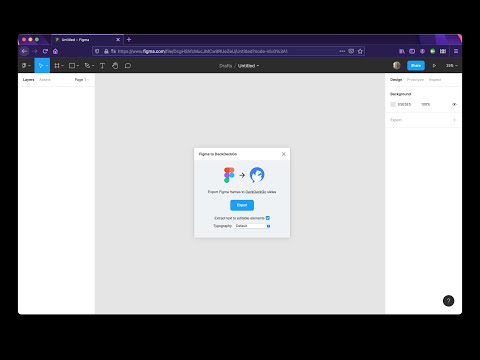Switch to the Layers tab

[28, 80]
